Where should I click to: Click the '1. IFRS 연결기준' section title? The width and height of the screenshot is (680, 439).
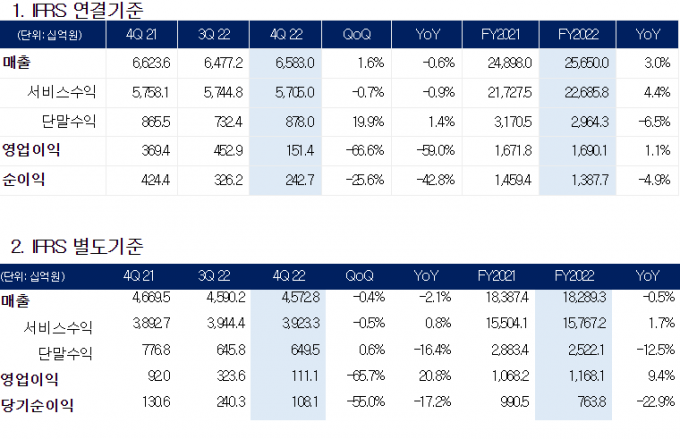75,13
